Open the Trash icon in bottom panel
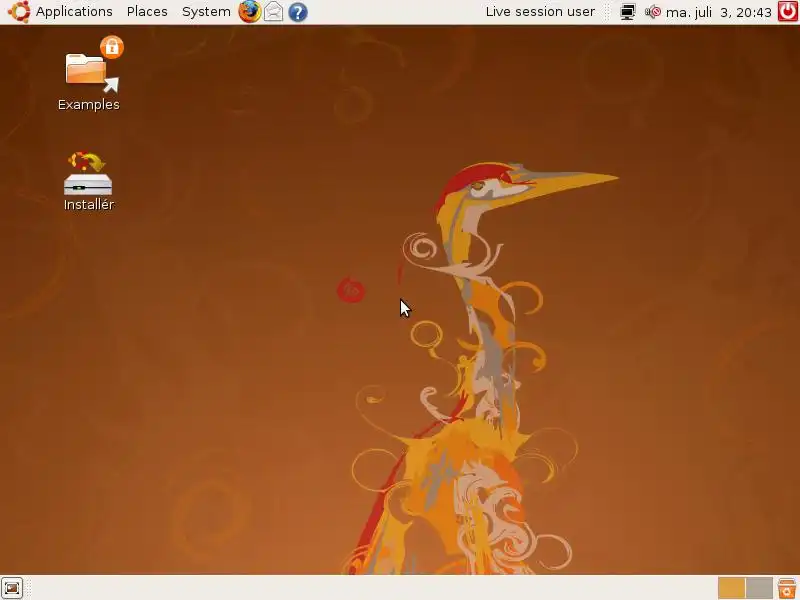800x600 pixels. tap(787, 588)
